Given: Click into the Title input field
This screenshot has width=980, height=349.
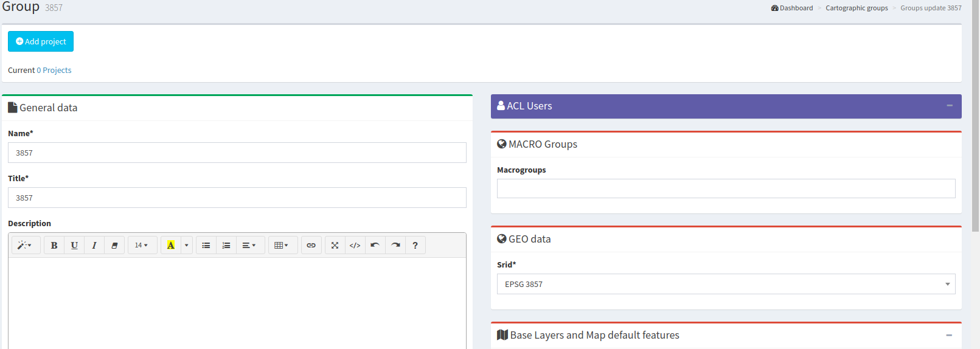Looking at the screenshot, I should [x=237, y=198].
